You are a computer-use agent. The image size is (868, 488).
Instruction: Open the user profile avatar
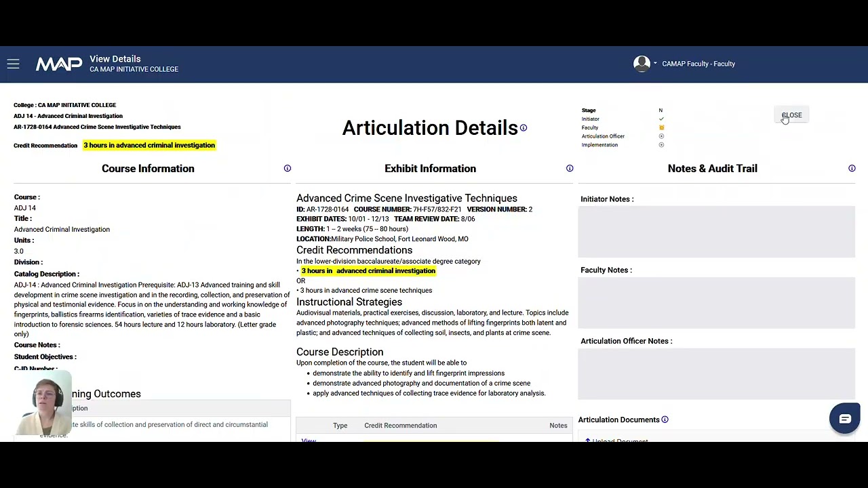tap(642, 64)
